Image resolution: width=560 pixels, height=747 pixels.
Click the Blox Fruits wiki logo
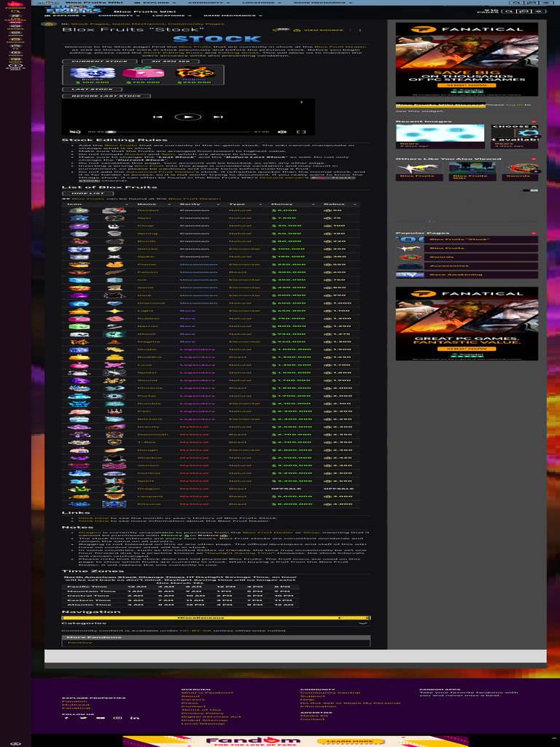pyautogui.click(x=63, y=9)
